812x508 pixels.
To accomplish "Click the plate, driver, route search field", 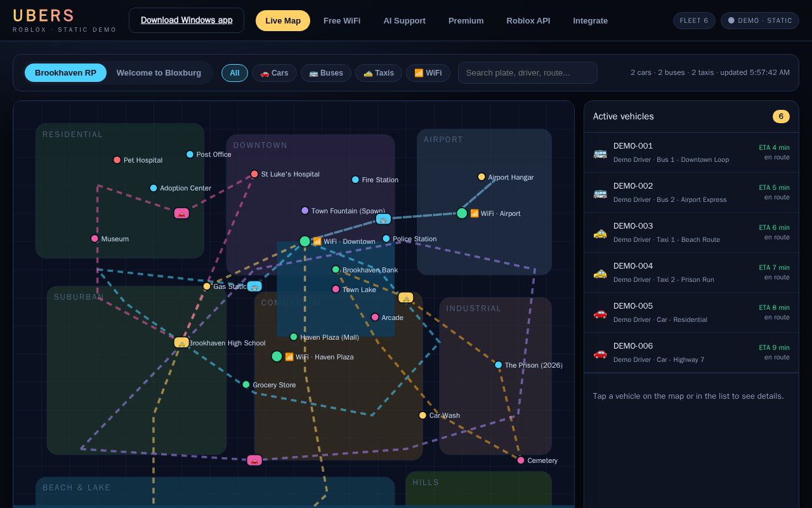I will point(528,73).
